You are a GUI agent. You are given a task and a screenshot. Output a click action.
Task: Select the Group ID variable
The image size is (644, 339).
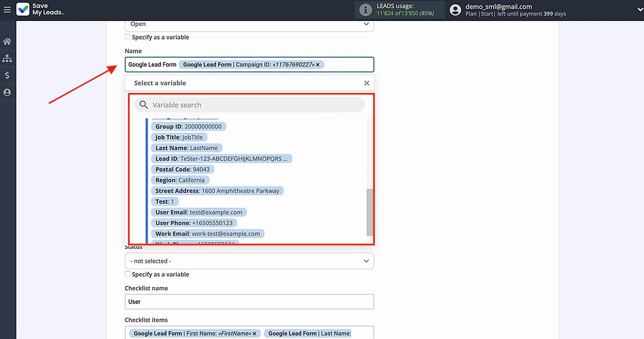[189, 127]
